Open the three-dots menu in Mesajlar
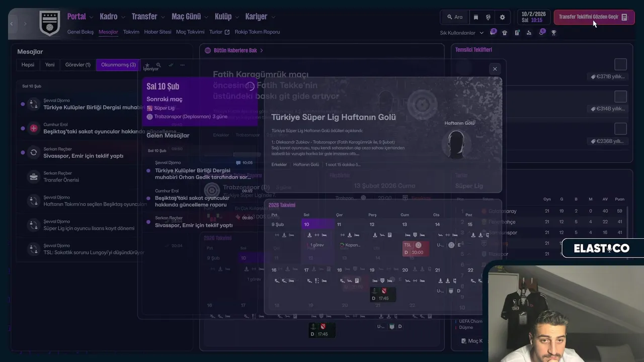644x362 pixels. click(x=182, y=65)
